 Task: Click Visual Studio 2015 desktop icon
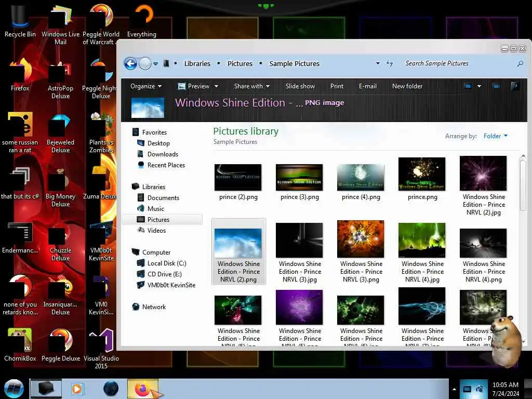tap(101, 349)
